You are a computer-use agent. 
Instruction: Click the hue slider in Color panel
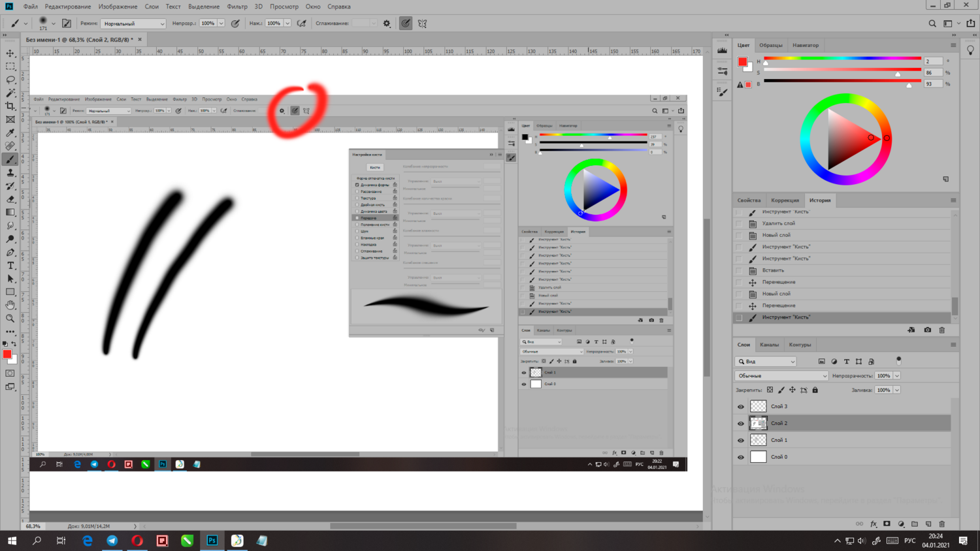(843, 59)
